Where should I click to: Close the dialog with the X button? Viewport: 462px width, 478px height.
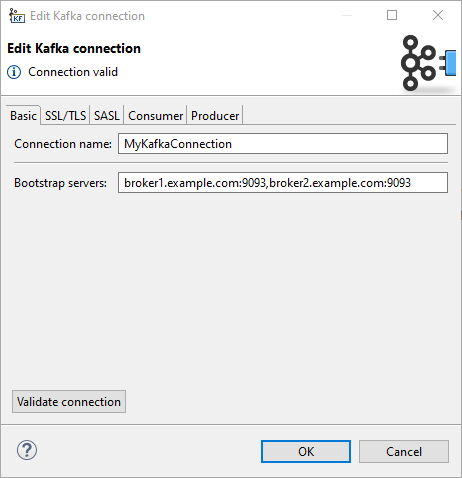(x=438, y=15)
